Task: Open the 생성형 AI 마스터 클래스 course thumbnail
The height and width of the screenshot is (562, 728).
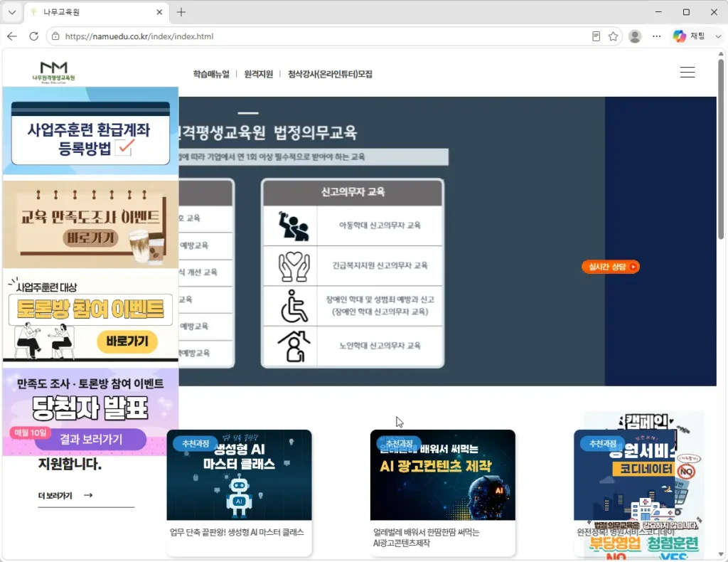Action: (x=239, y=474)
